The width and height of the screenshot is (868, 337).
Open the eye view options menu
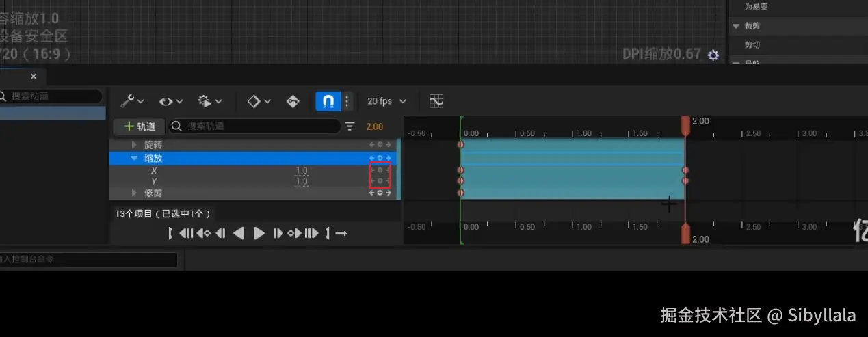pos(171,101)
